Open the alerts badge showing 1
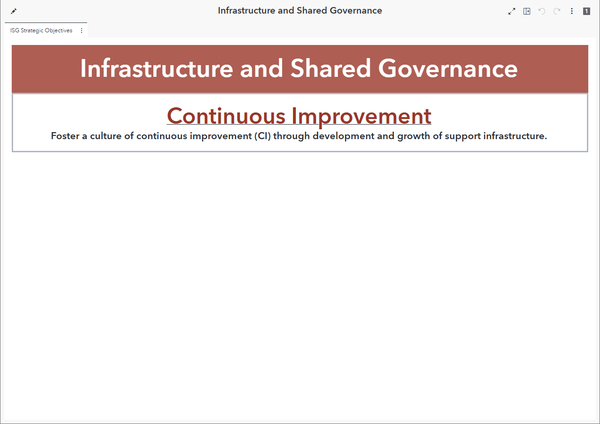 [587, 11]
